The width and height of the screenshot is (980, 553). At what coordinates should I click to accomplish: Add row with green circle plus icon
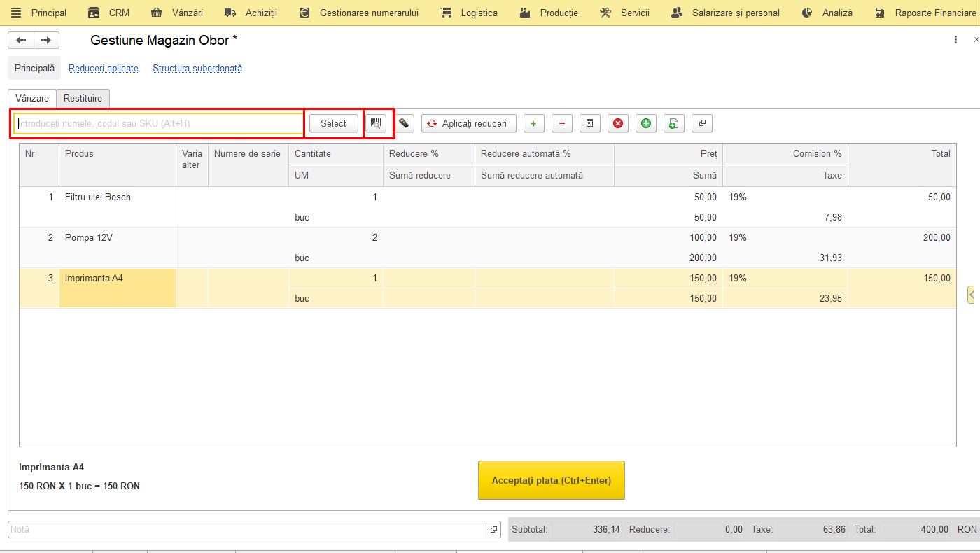click(x=645, y=123)
